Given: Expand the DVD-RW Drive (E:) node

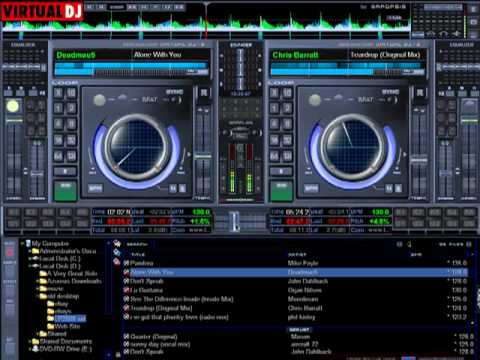Looking at the screenshot, I should 30,349.
